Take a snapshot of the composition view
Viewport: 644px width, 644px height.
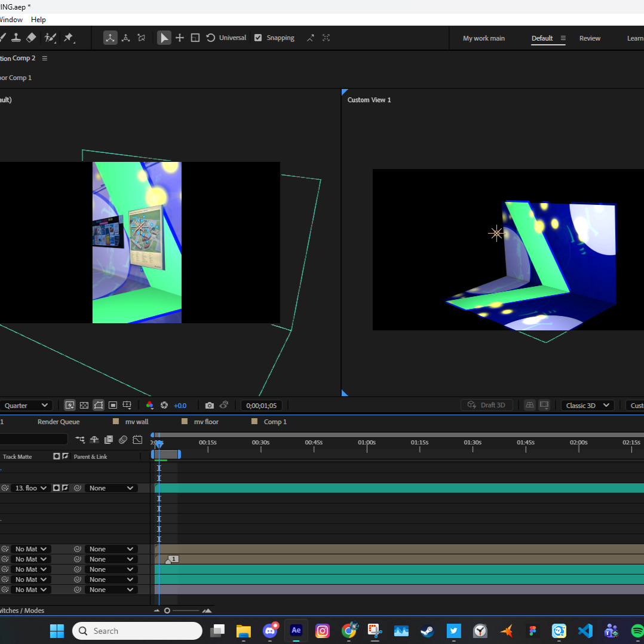pos(209,406)
